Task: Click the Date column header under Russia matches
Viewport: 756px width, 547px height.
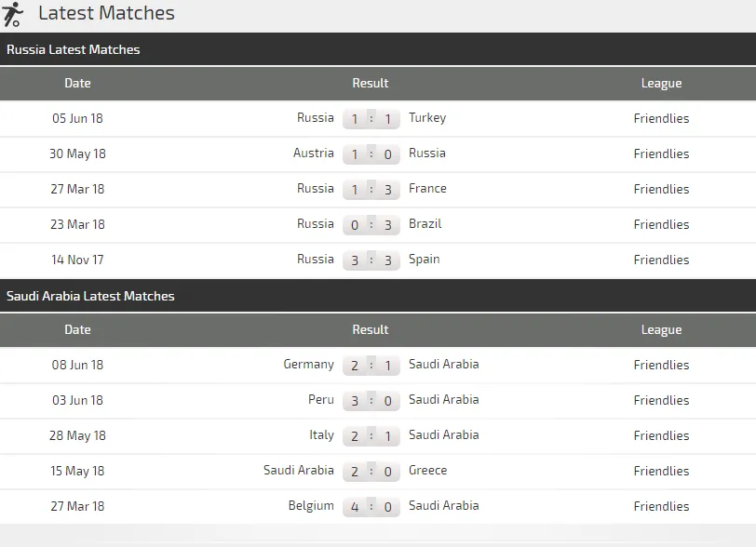Action: pos(78,83)
